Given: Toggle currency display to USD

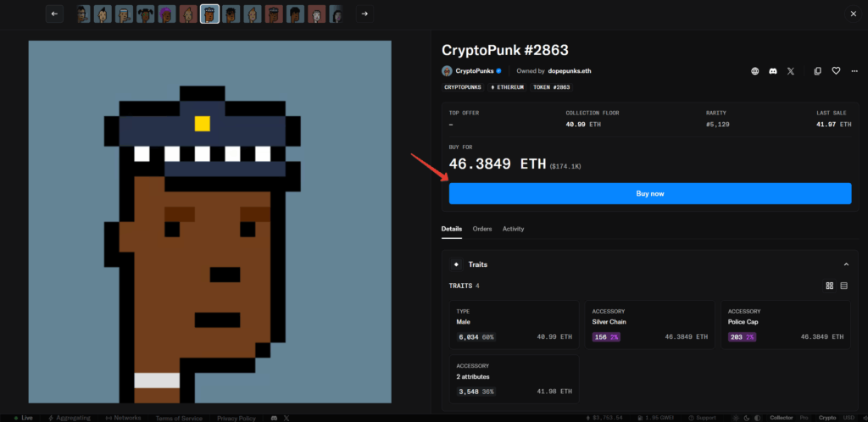Looking at the screenshot, I should point(849,418).
